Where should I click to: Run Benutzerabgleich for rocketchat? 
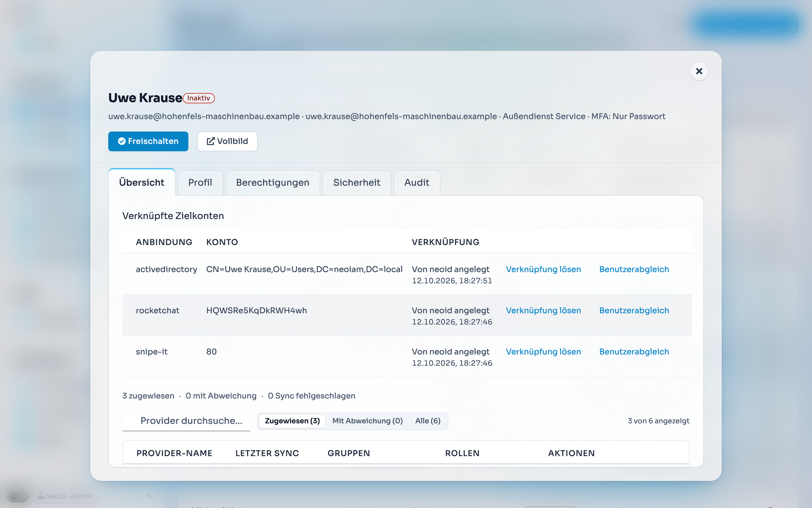click(634, 310)
